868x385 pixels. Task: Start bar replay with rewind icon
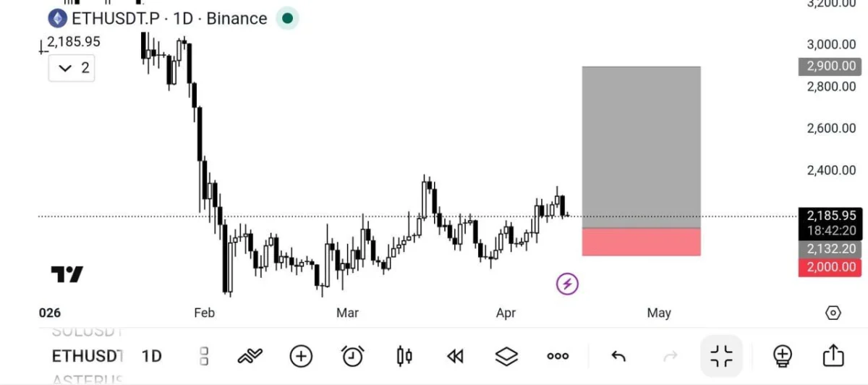point(455,356)
